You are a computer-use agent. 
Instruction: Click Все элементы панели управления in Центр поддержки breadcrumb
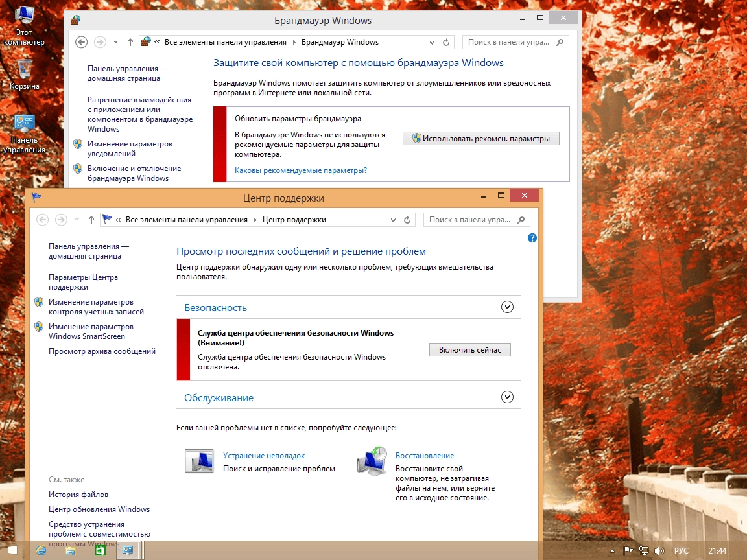(x=187, y=220)
